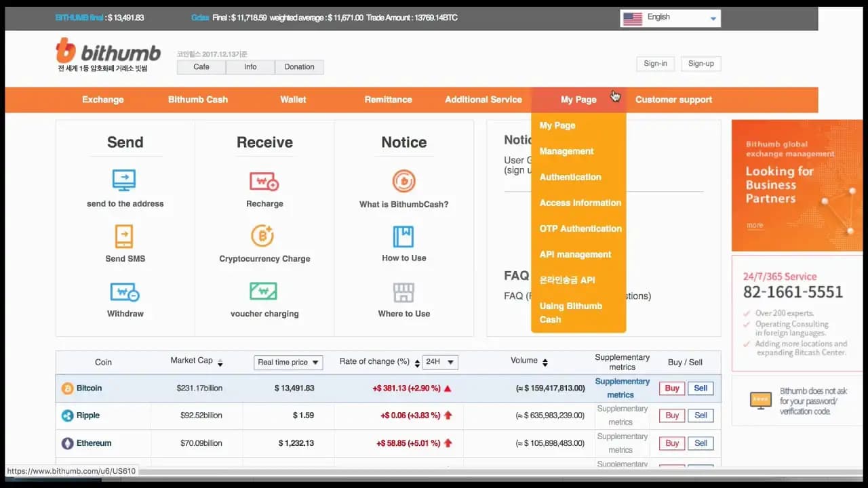The height and width of the screenshot is (488, 868).
Task: Select Using Bithumb Cash menu entry
Action: click(x=571, y=312)
